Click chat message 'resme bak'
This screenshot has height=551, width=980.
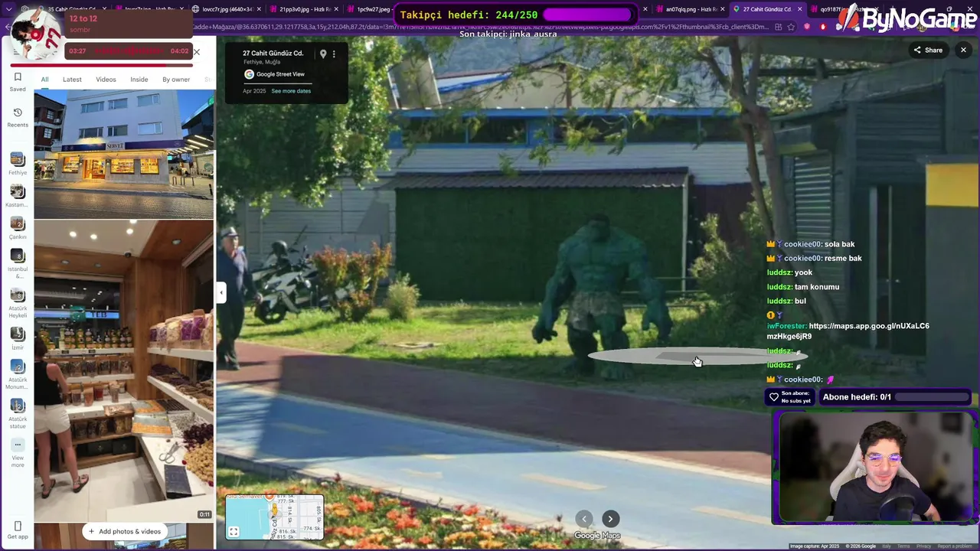[843, 258]
